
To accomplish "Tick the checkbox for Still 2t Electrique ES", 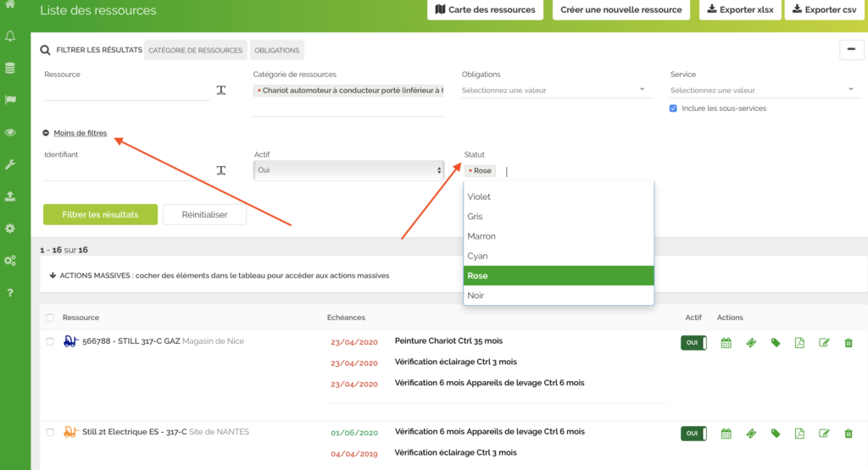I will coord(50,432).
